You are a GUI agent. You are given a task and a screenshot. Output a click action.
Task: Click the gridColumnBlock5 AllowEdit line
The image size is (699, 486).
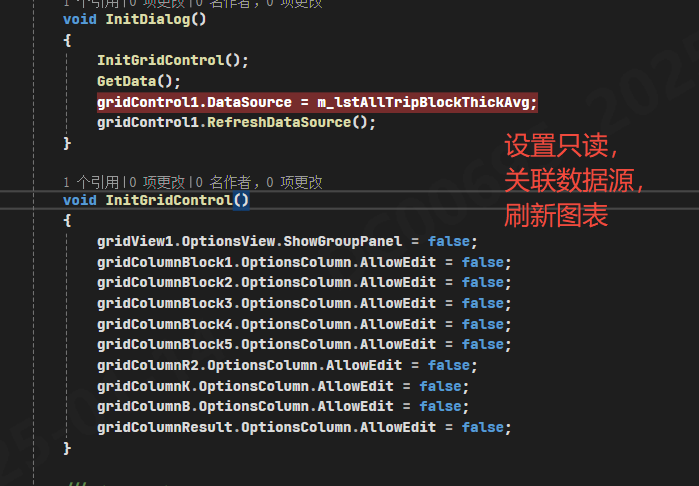point(304,344)
